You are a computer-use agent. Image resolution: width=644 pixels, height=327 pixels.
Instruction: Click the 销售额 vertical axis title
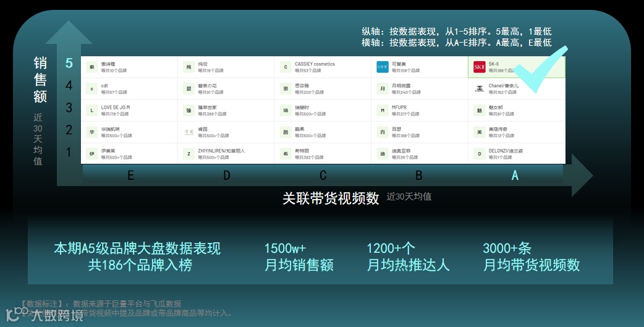coord(40,80)
